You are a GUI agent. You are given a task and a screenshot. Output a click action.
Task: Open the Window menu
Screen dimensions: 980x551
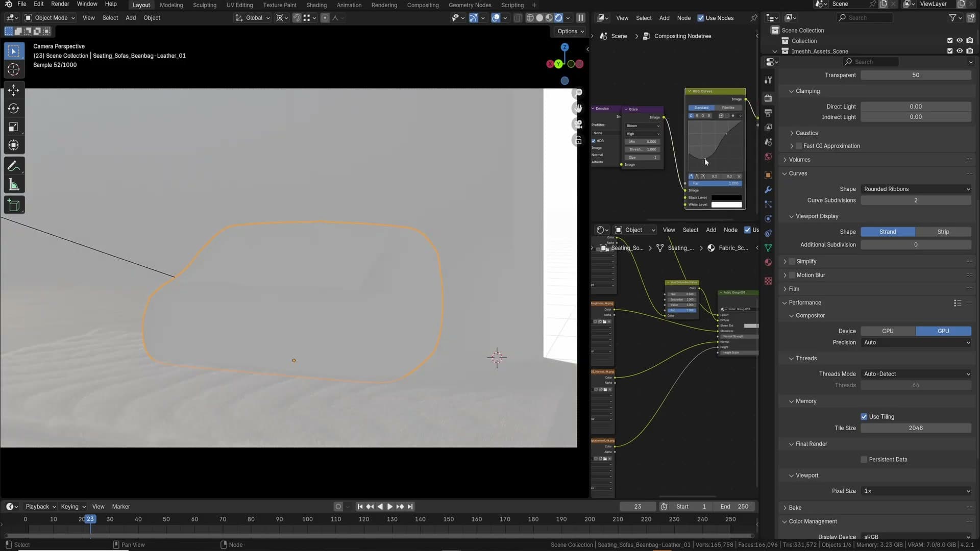87,4
